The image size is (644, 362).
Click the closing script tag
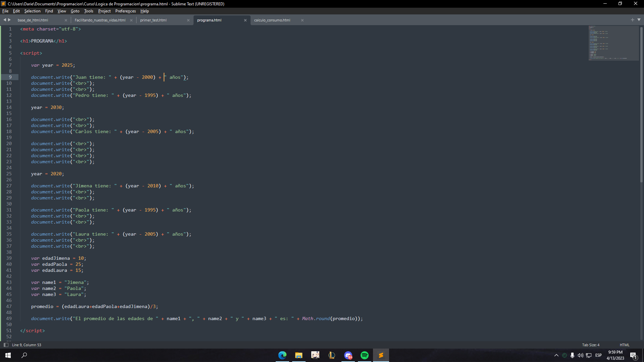33,330
